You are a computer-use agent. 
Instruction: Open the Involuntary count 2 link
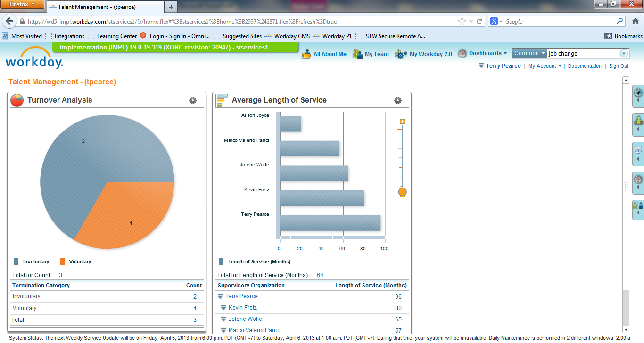point(195,297)
